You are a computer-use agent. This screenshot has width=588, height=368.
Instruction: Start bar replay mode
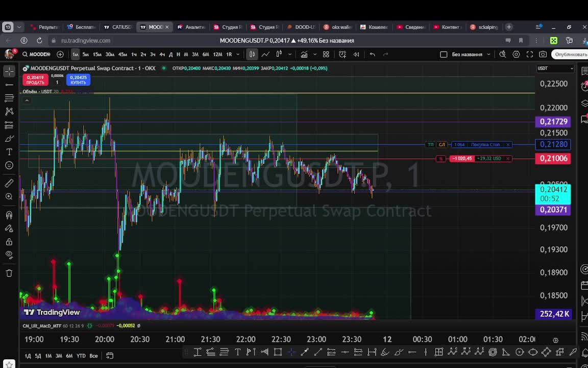pos(356,55)
